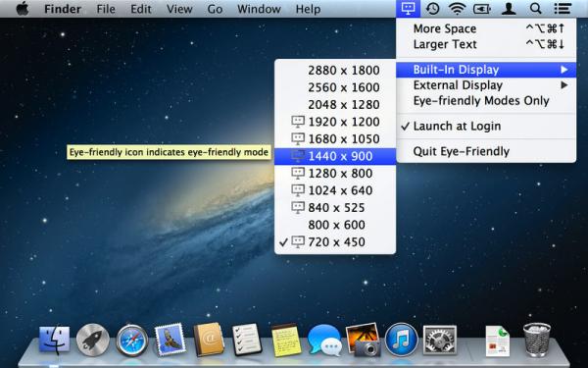Expand the Built-In Display submenu arrow

click(563, 70)
